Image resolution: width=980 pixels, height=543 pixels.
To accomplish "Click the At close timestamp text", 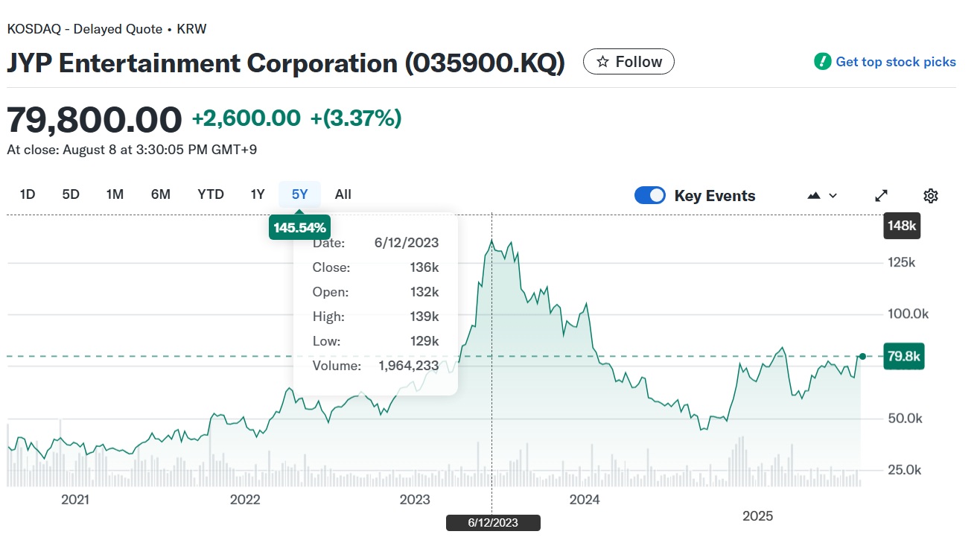I will tap(132, 150).
